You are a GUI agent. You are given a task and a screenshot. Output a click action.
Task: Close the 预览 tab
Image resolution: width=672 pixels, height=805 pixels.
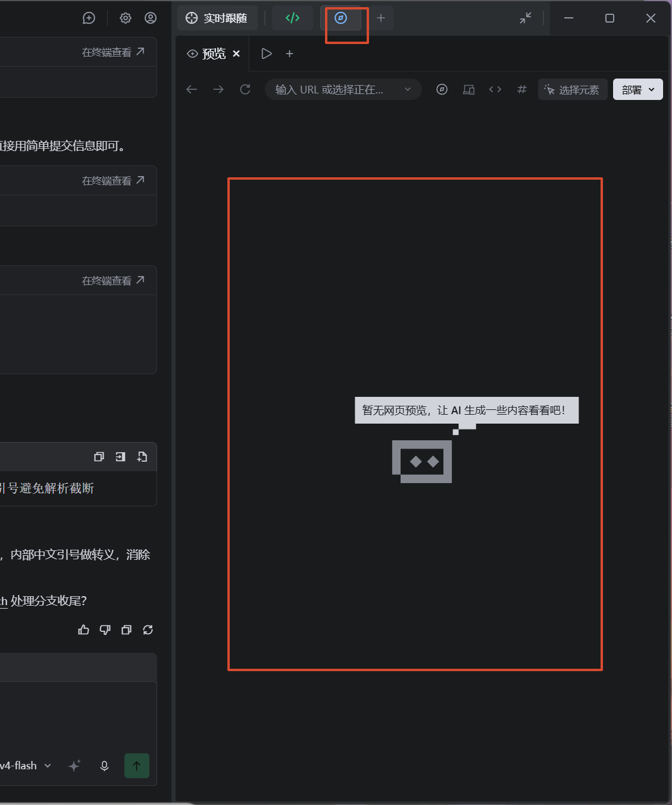[x=236, y=54]
